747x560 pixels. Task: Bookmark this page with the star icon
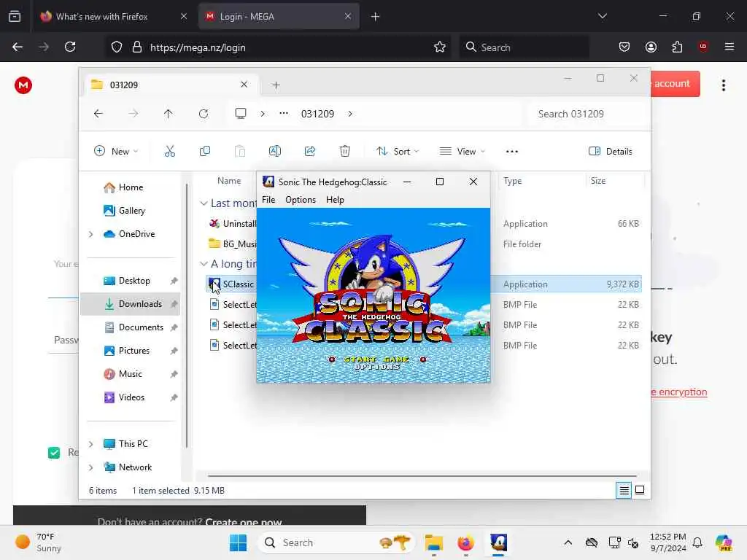[x=440, y=47]
